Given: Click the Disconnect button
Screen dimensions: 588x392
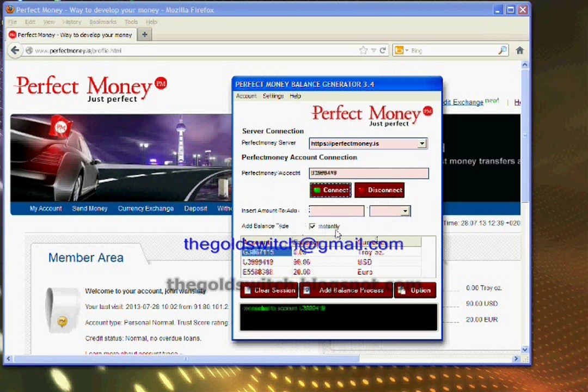Looking at the screenshot, I should pyautogui.click(x=379, y=190).
